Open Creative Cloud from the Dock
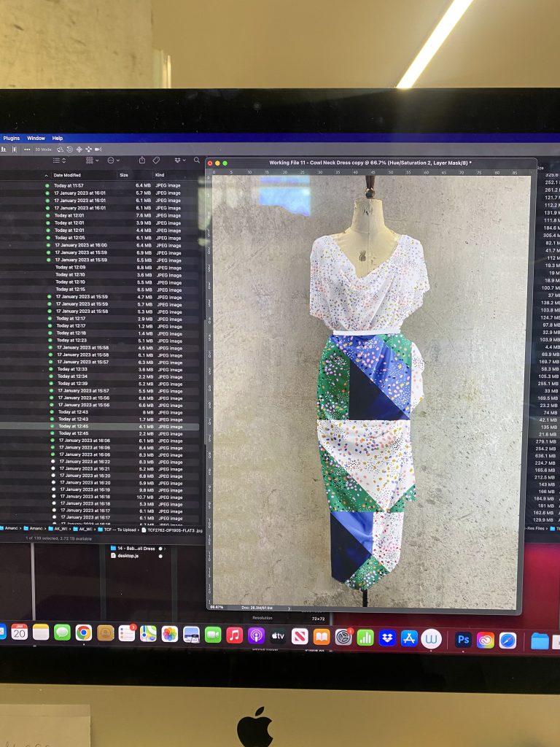560x747 pixels. 485,640
